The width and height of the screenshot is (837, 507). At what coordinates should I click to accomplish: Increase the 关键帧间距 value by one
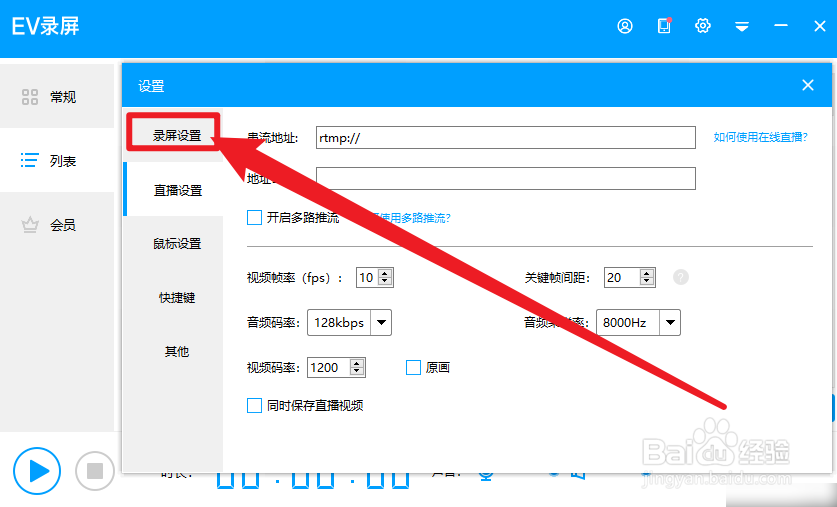(647, 273)
